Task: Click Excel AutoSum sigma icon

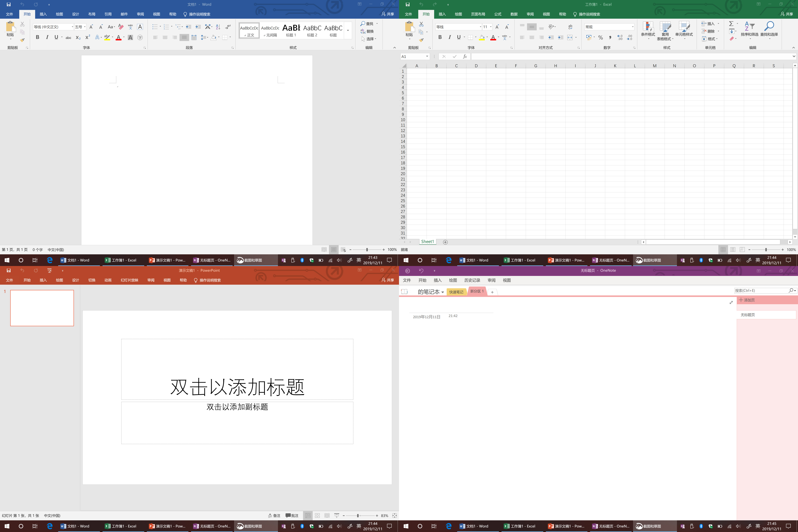Action: (731, 24)
